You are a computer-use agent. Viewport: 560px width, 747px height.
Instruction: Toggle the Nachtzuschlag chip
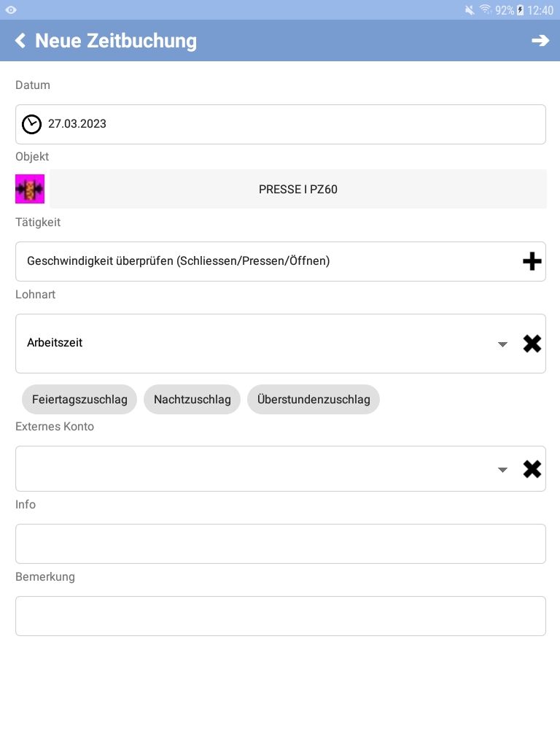tap(192, 399)
